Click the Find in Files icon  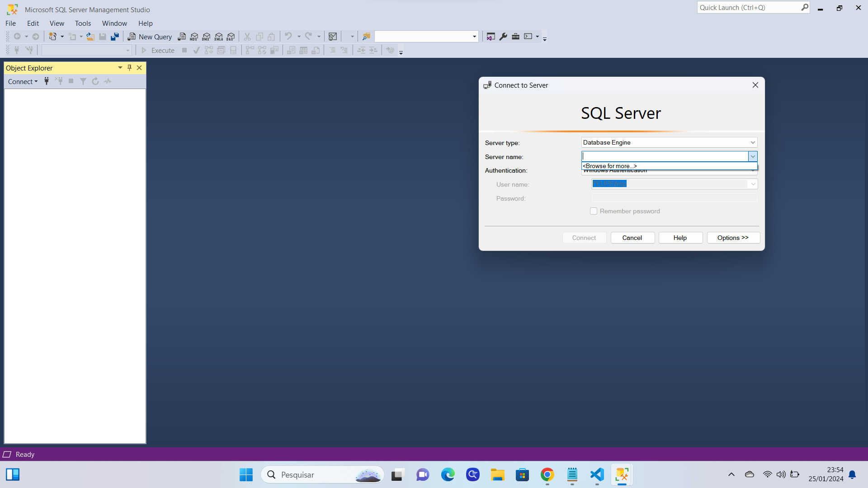(366, 37)
